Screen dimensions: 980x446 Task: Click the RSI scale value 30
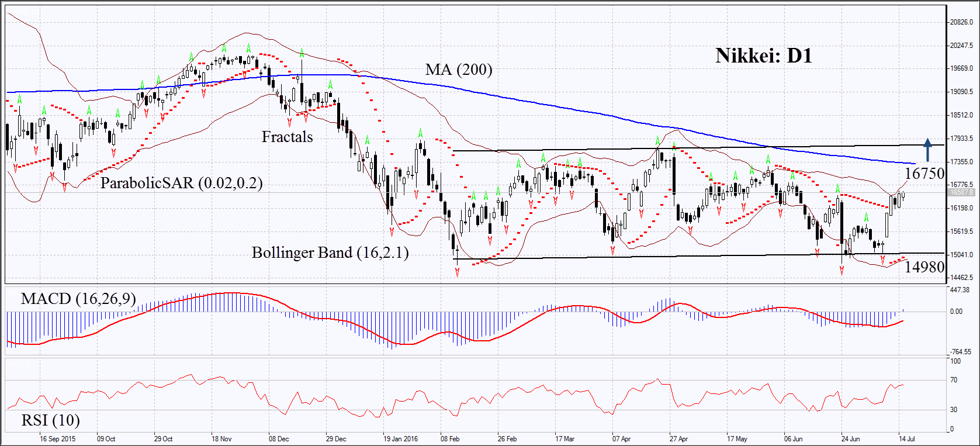[x=954, y=410]
